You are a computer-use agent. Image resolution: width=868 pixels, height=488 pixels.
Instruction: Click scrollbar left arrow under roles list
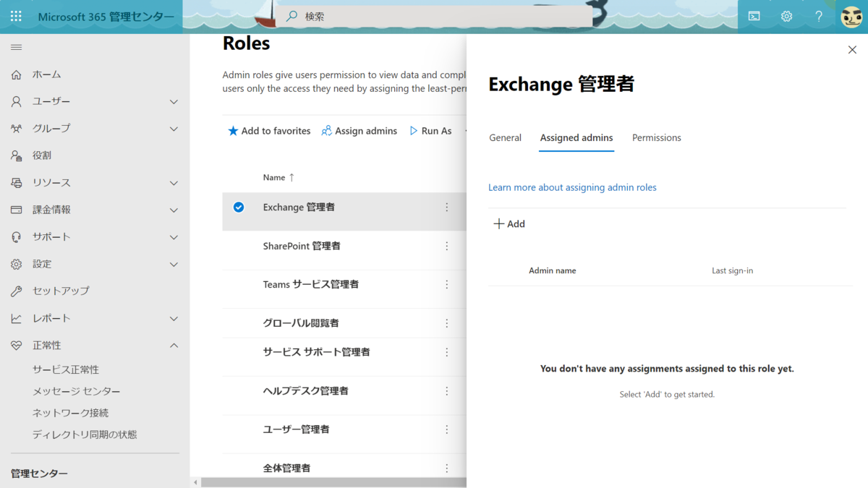pos(195,482)
